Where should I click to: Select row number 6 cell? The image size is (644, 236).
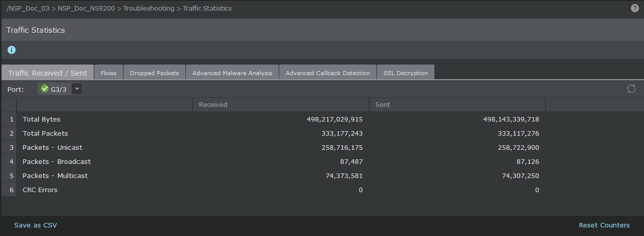[9, 190]
